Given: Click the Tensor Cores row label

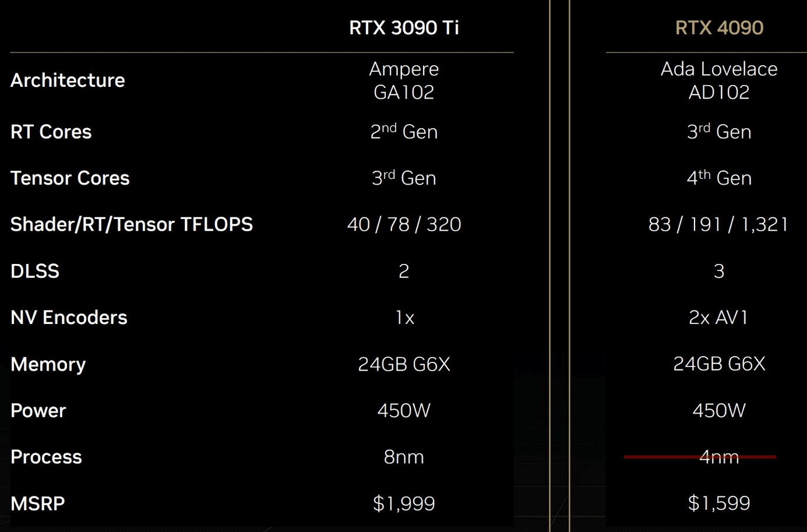Looking at the screenshot, I should coord(70,178).
